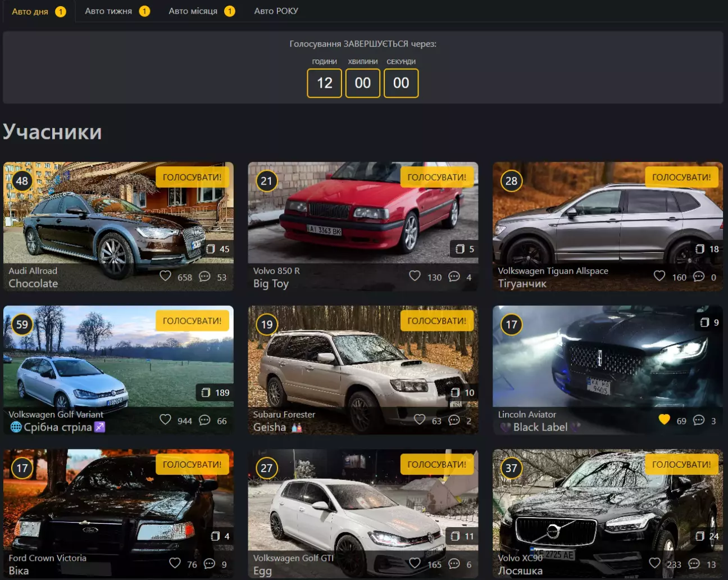Like the Volkswagen Golf GTI Egg
Viewport: 728px width, 580px height.
(x=415, y=563)
